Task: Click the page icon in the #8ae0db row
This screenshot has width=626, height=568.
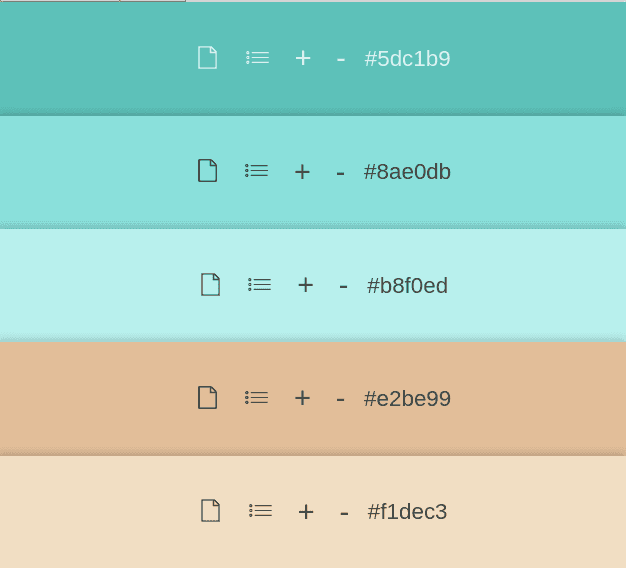Action: 207,171
